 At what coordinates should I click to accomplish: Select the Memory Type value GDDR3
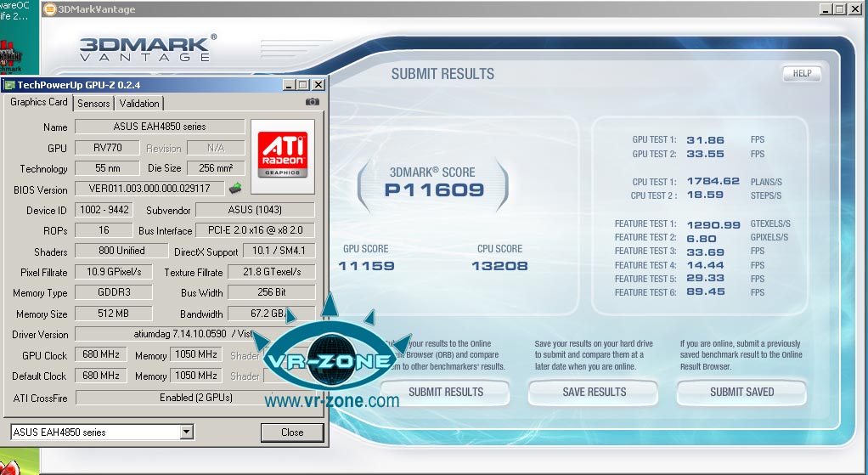click(114, 292)
